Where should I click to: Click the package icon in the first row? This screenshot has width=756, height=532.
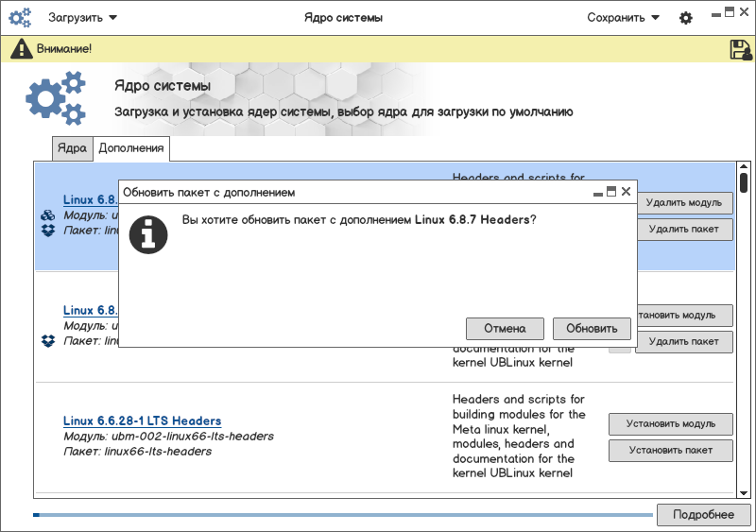48,231
